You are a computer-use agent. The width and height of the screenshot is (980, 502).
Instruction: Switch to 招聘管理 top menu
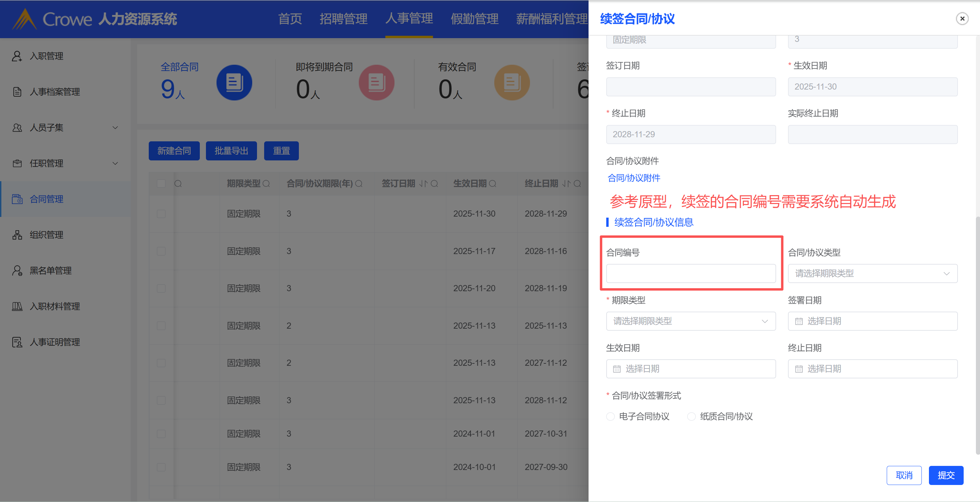(343, 19)
